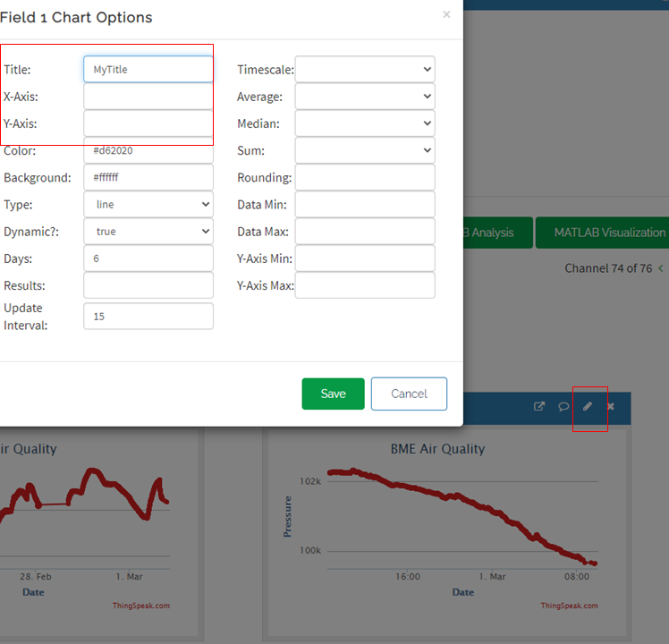
Task: Click the Color field showing #d62020
Action: click(x=148, y=151)
